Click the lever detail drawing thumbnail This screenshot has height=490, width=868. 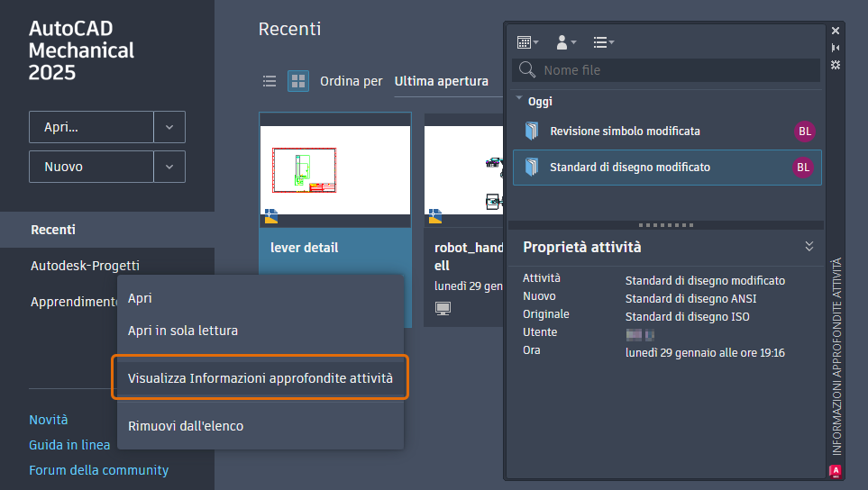click(x=335, y=169)
